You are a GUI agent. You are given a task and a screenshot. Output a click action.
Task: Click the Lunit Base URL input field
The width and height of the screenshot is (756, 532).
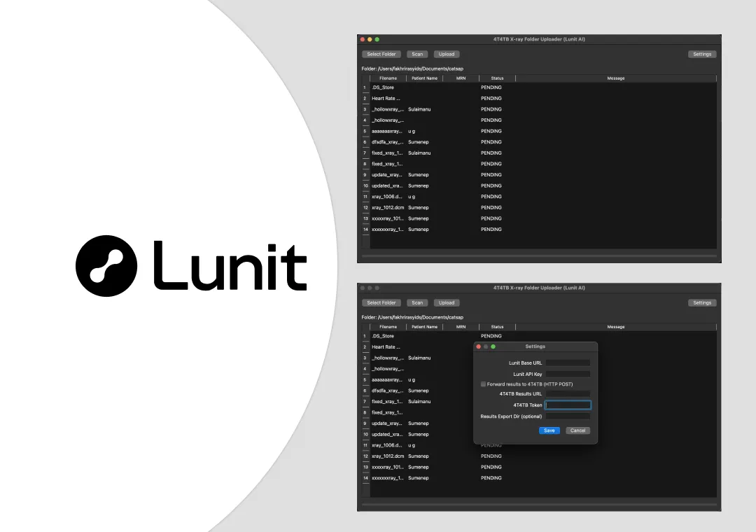(568, 363)
